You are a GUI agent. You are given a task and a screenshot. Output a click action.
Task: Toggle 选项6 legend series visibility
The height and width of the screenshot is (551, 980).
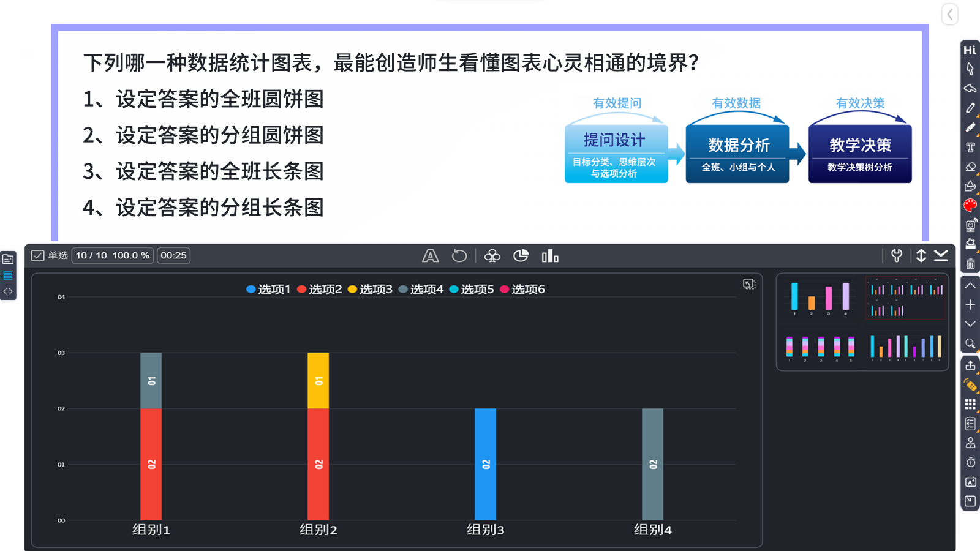[522, 289]
